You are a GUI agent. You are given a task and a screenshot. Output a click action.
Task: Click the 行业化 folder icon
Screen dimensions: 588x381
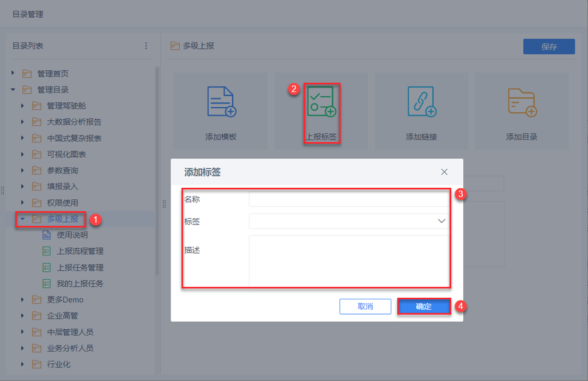pos(37,364)
